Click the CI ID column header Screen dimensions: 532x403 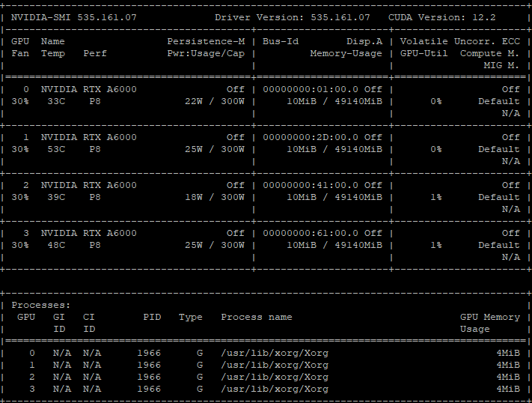click(x=89, y=323)
